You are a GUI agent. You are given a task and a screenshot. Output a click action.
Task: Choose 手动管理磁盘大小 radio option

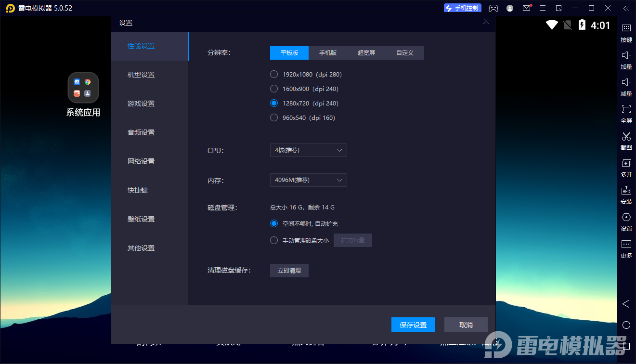[x=274, y=240]
